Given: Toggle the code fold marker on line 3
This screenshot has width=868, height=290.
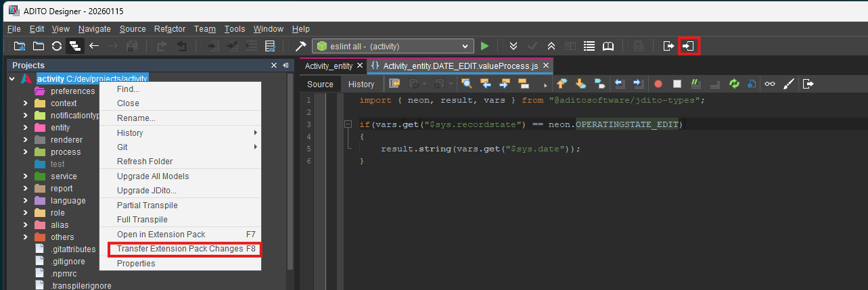Looking at the screenshot, I should 348,124.
